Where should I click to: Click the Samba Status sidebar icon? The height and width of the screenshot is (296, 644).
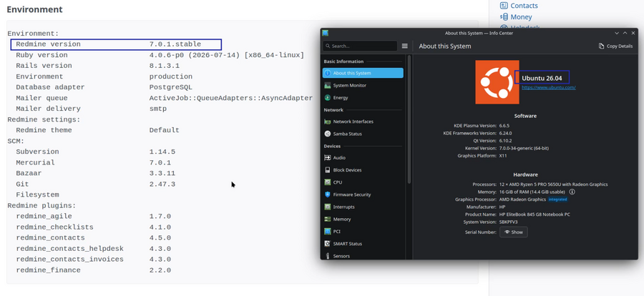(x=327, y=134)
